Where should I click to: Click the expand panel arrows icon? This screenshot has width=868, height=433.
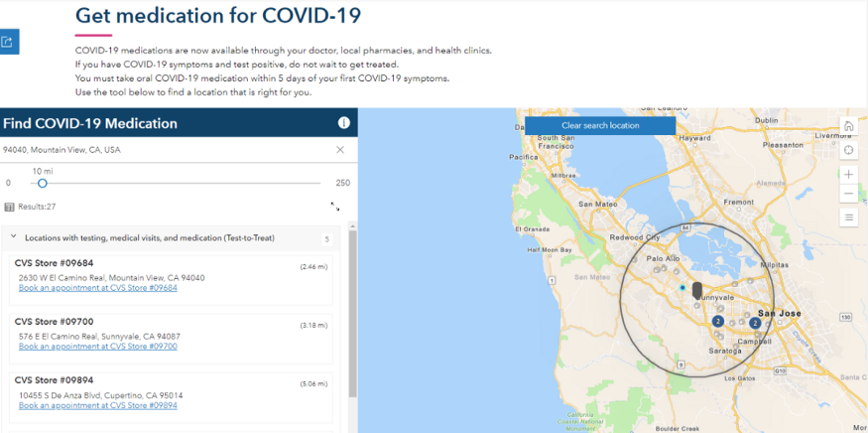(335, 207)
